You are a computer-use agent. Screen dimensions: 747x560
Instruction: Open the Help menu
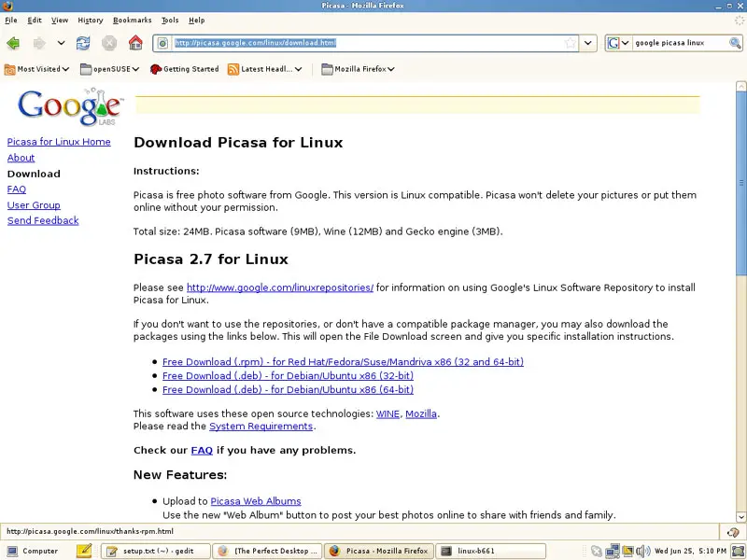pos(197,20)
